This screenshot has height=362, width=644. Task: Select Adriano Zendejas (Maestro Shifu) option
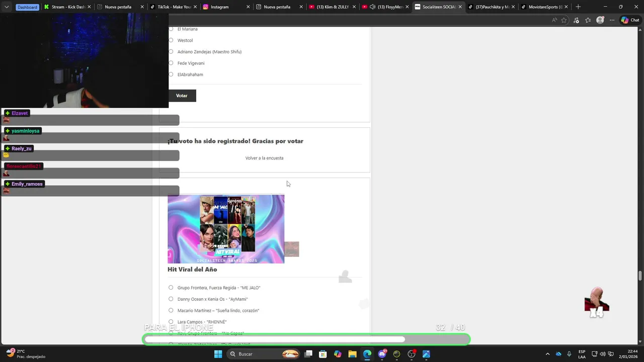click(171, 51)
